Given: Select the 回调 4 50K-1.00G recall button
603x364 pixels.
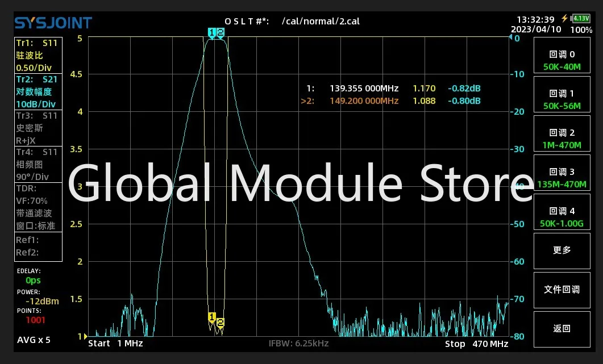Looking at the screenshot, I should [x=562, y=212].
